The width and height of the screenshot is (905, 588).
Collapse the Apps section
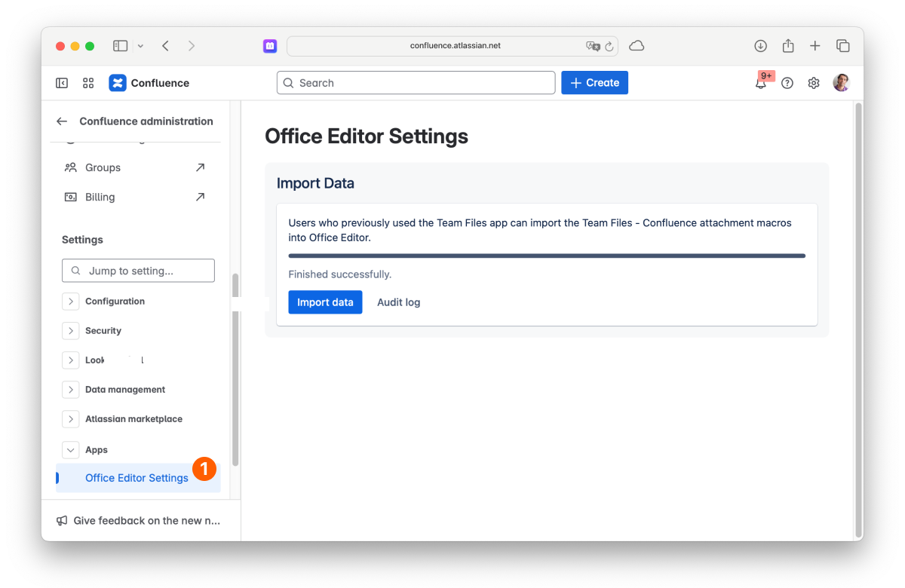pos(71,450)
